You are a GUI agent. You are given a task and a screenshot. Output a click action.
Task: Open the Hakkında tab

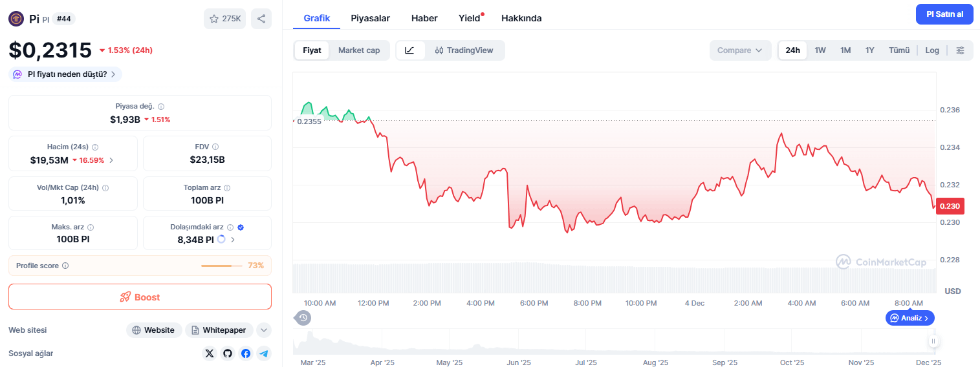coord(521,18)
